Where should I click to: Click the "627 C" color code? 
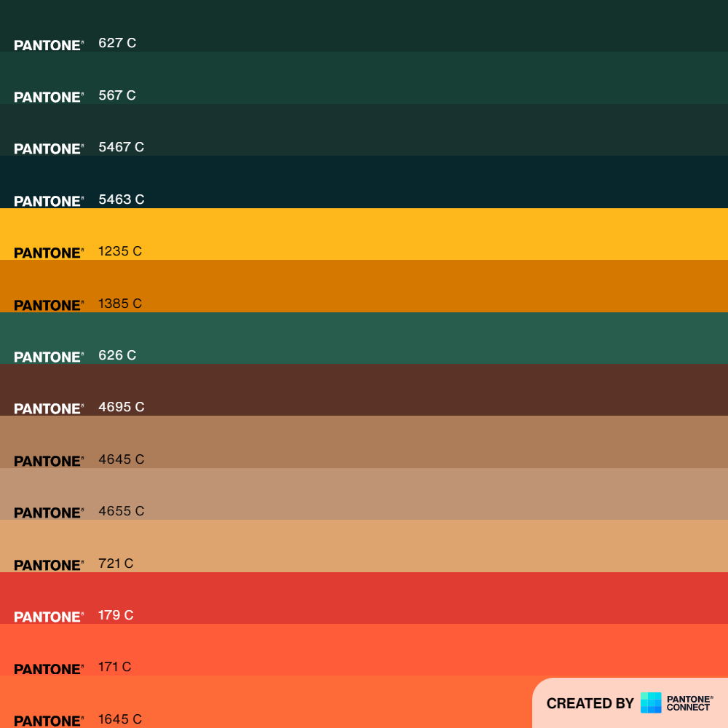point(117,43)
